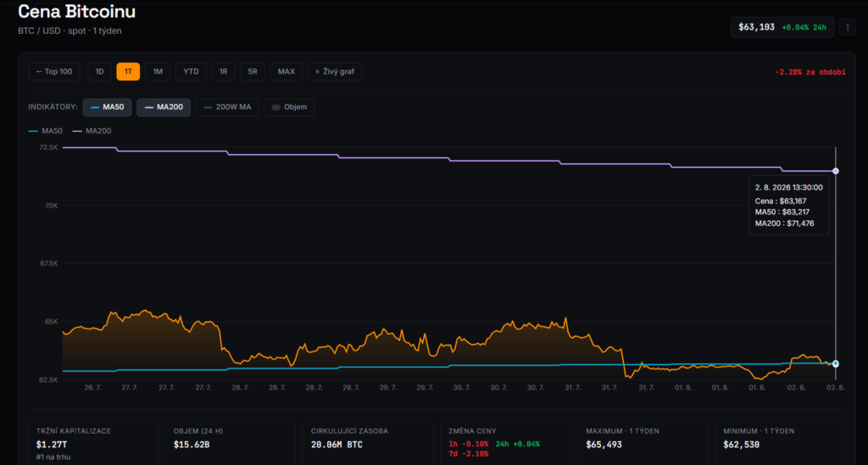Image resolution: width=868 pixels, height=465 pixels.
Task: Toggle the MA50 indicator
Action: [108, 108]
